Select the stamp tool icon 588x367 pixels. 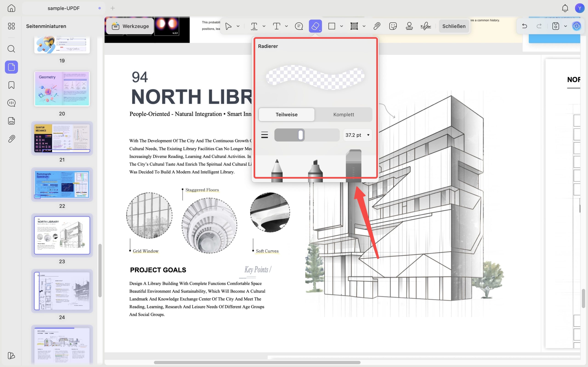[409, 26]
